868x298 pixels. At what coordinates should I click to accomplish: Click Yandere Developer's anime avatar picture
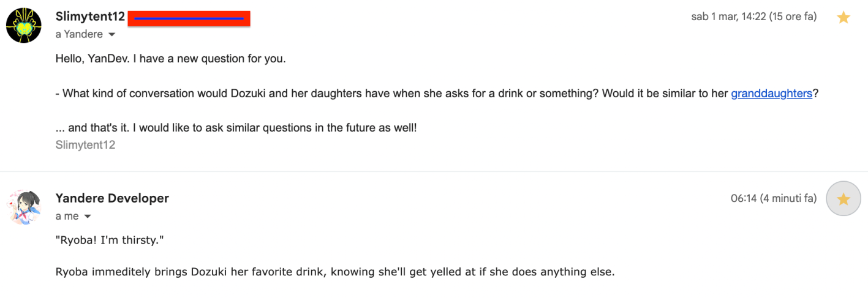point(24,206)
